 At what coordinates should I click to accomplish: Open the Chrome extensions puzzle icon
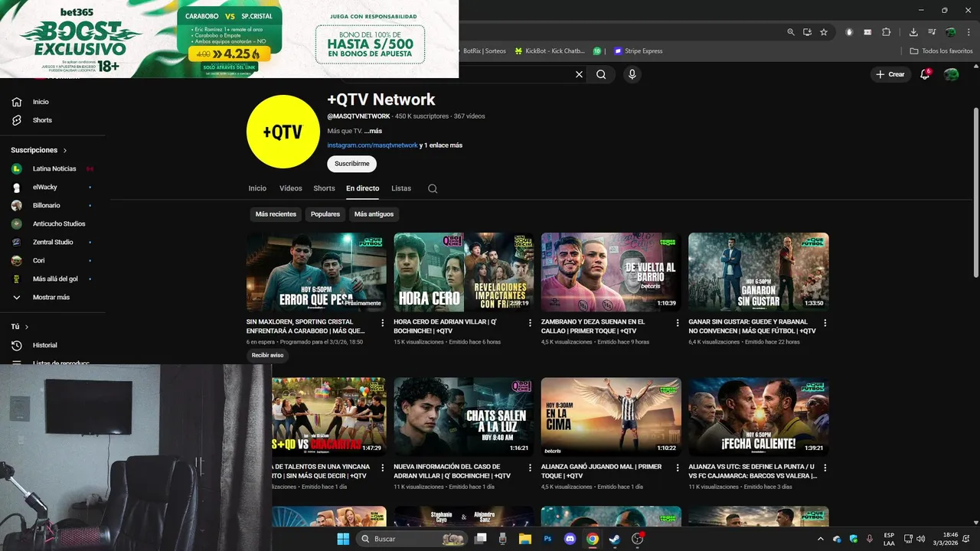[x=887, y=32]
